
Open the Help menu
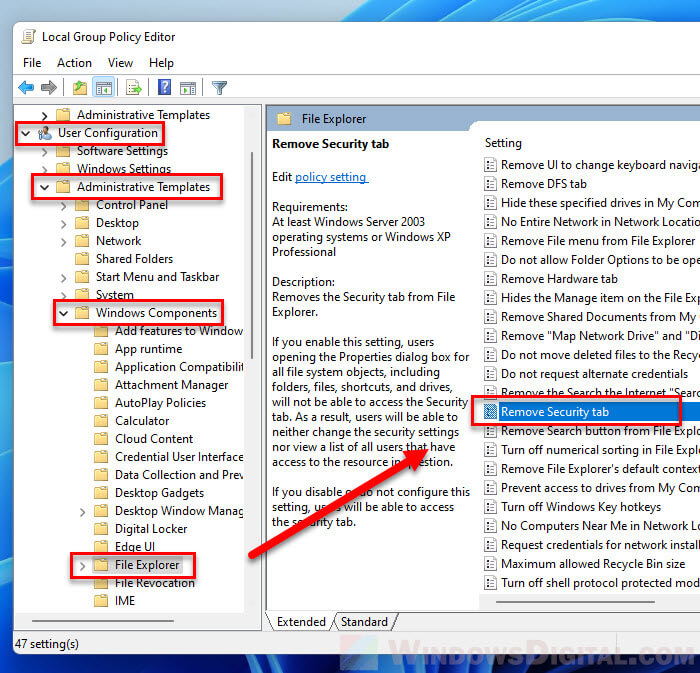coord(161,63)
